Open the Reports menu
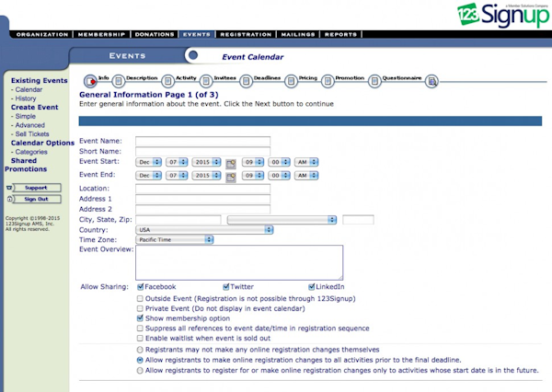This screenshot has height=392, width=552. [x=340, y=35]
